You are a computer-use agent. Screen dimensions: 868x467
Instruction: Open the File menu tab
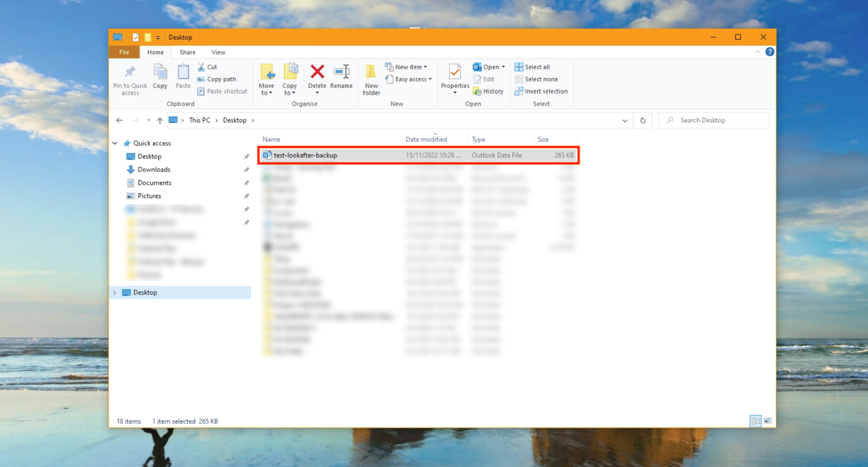[x=124, y=52]
